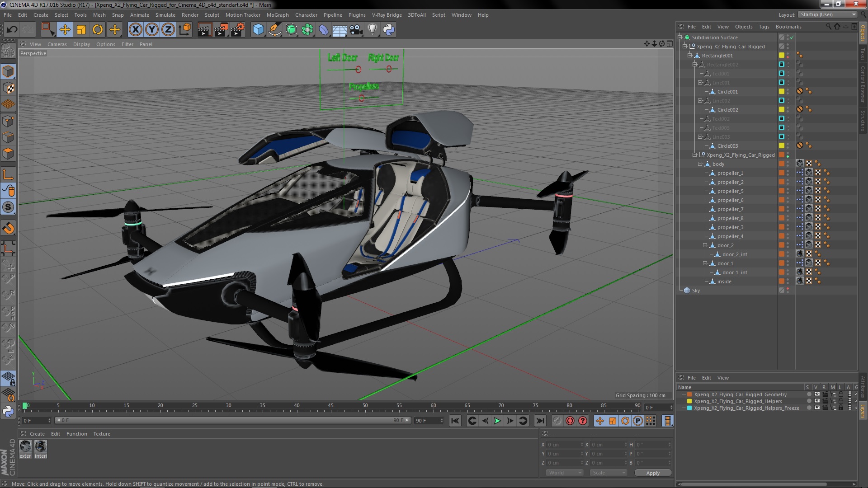Toggle solo dot of Xpeng_X2_Flying_Car_Rigged_Geometry layer

(x=809, y=394)
